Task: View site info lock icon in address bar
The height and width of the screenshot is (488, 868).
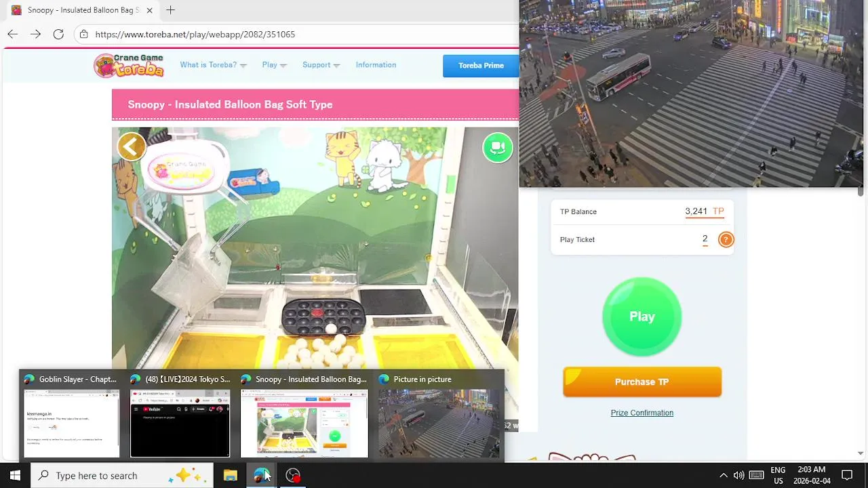Action: point(83,34)
